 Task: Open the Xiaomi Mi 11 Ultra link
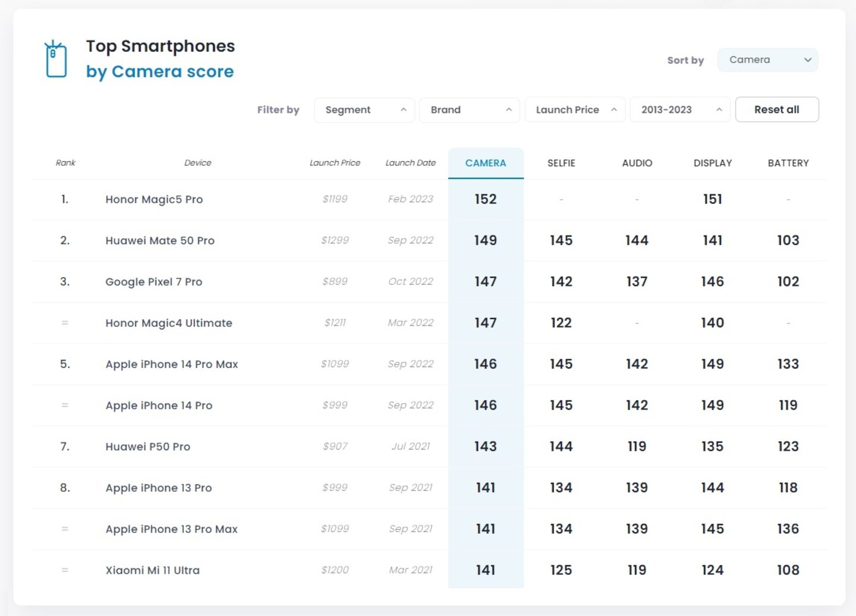pyautogui.click(x=153, y=570)
